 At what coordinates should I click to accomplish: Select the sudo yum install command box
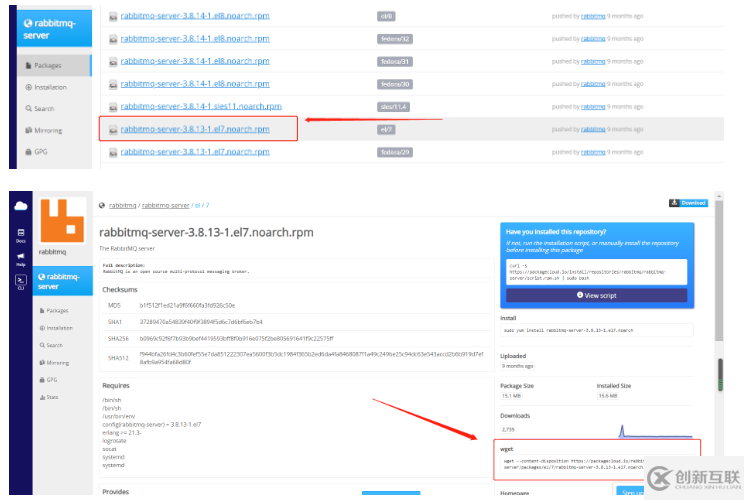597,330
